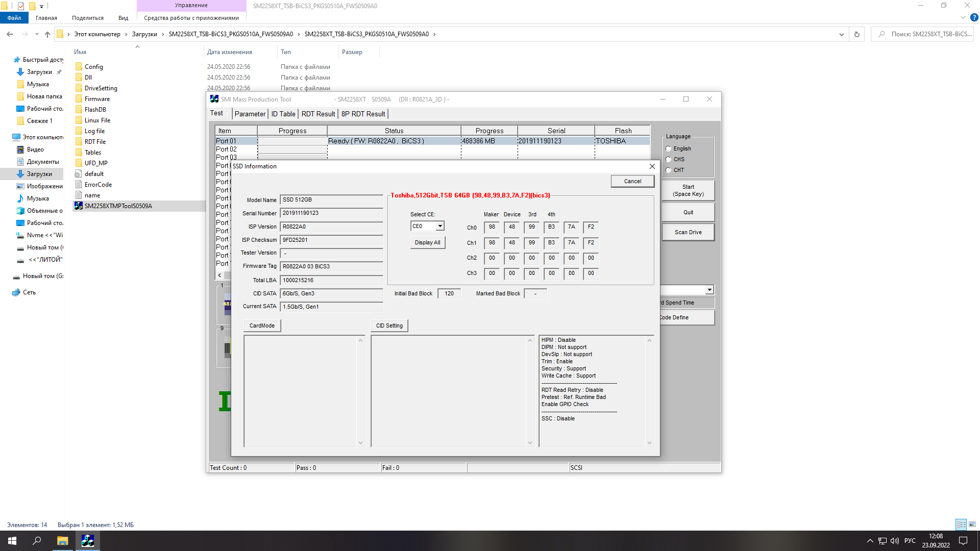980x551 pixels.
Task: Select the name text file icon
Action: click(79, 195)
